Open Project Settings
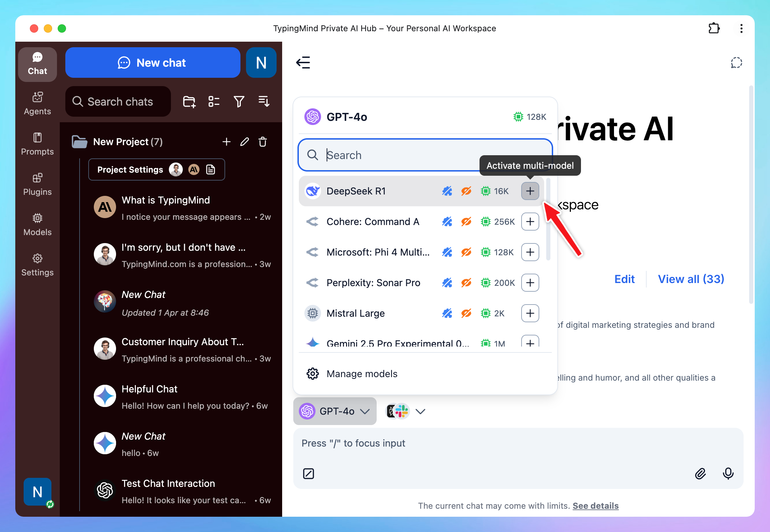 tap(156, 169)
